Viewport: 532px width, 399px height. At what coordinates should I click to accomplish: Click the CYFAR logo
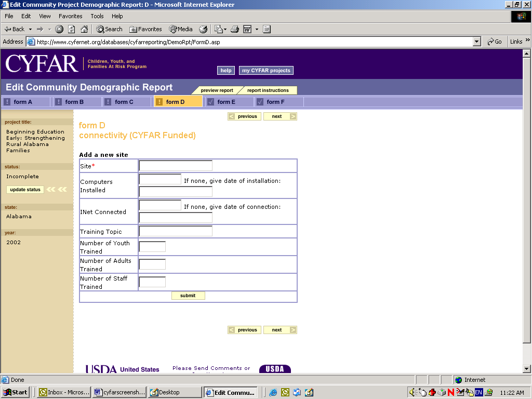[42, 63]
